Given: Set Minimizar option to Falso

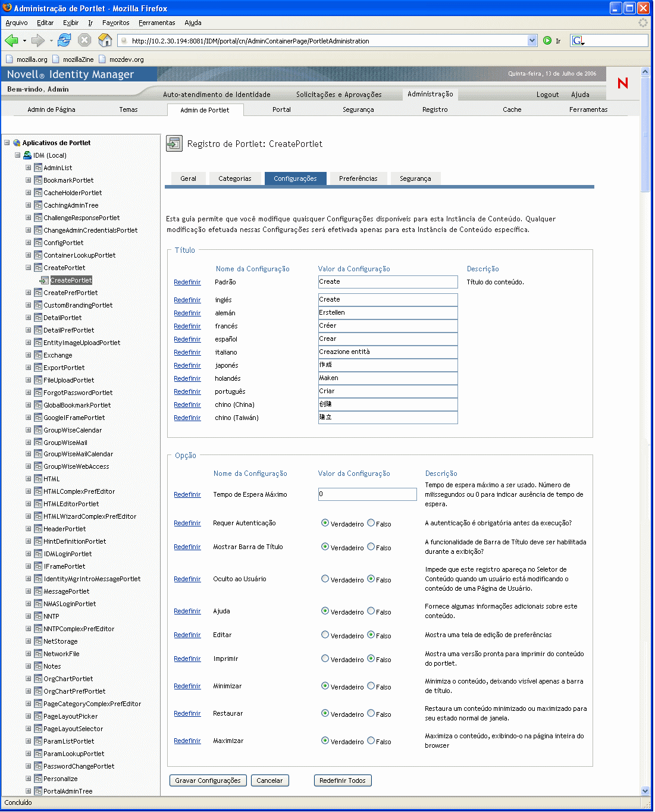Looking at the screenshot, I should pos(371,686).
